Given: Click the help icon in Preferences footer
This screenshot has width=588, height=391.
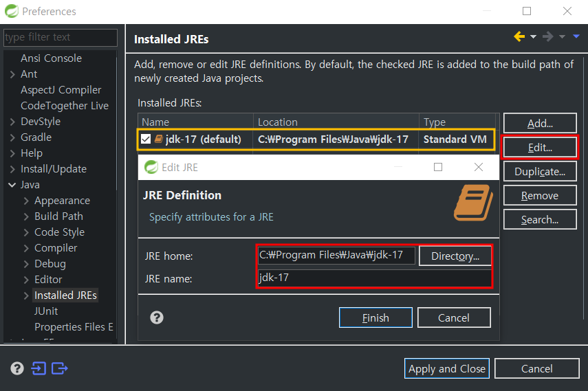Looking at the screenshot, I should point(17,368).
